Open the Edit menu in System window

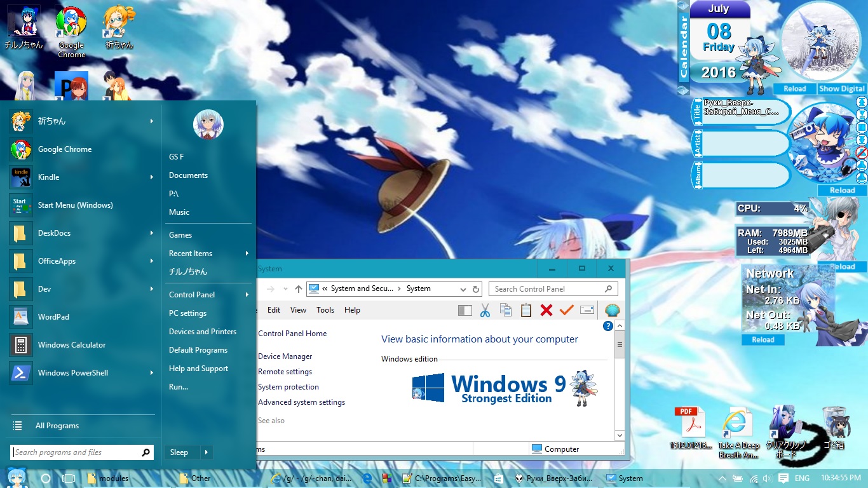pyautogui.click(x=274, y=310)
